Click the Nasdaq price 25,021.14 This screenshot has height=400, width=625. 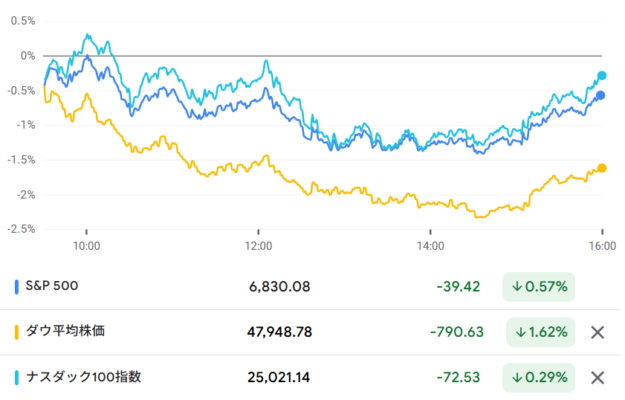click(x=279, y=377)
